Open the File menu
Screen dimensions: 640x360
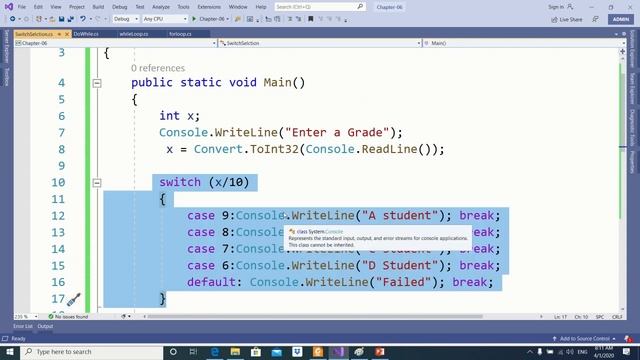22,7
